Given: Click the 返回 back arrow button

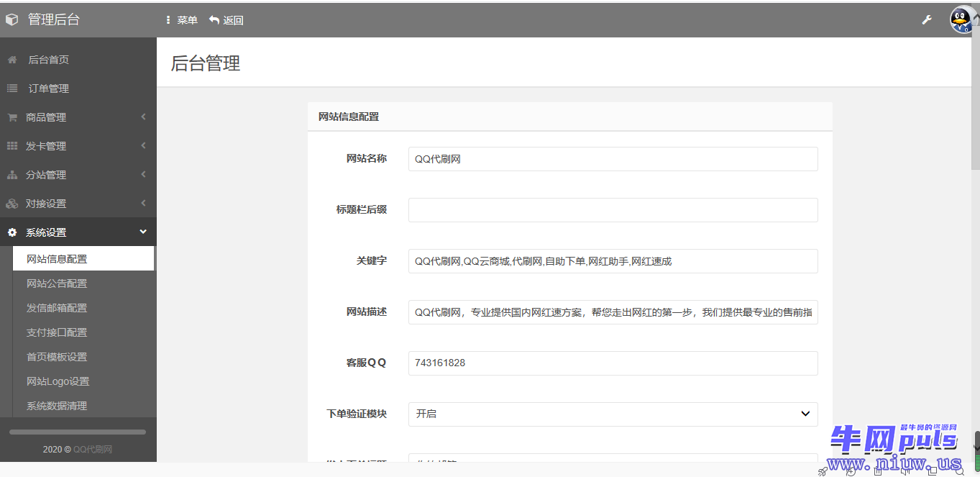Looking at the screenshot, I should (x=226, y=20).
